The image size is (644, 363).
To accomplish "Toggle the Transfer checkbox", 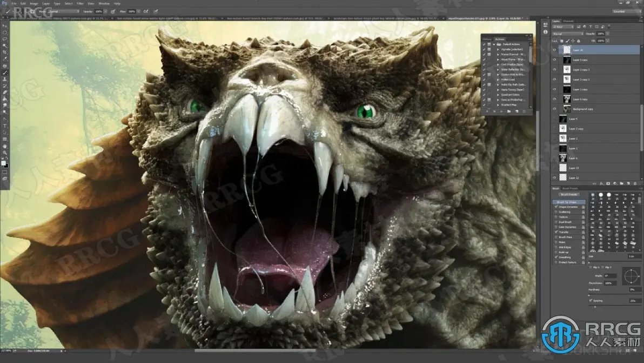I will point(556,232).
